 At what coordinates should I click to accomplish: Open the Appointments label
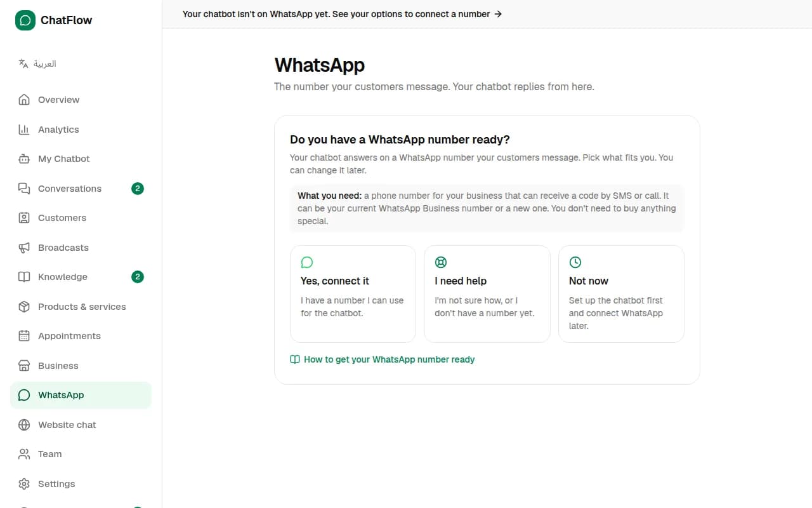(69, 336)
